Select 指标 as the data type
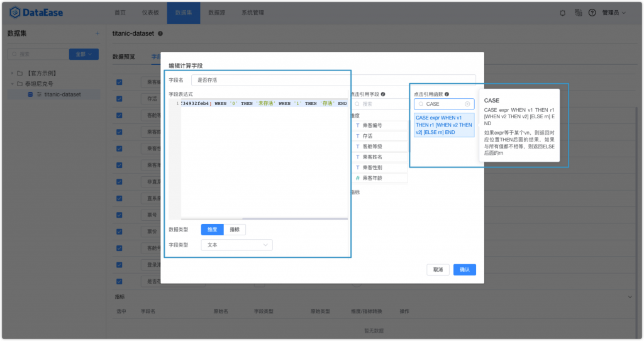 tap(235, 230)
